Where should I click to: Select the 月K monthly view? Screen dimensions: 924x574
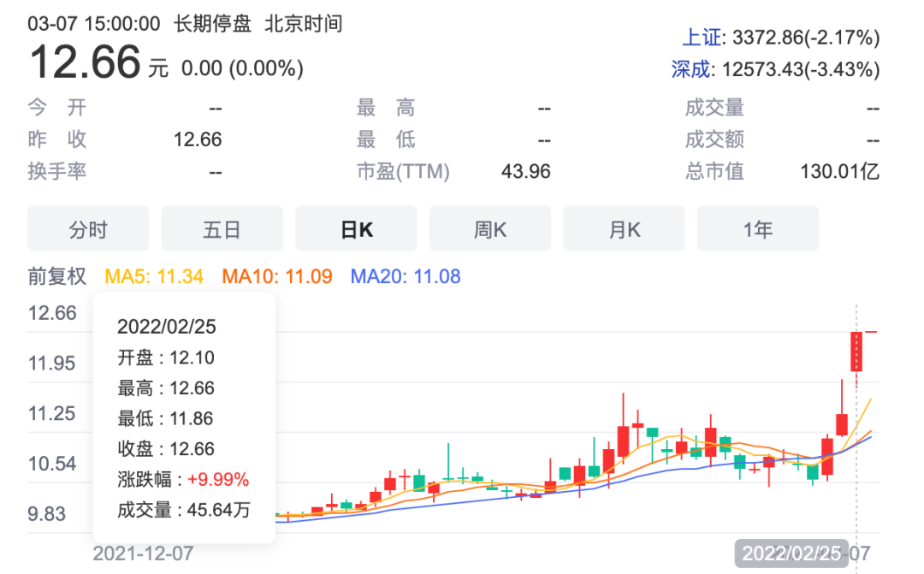pos(624,229)
